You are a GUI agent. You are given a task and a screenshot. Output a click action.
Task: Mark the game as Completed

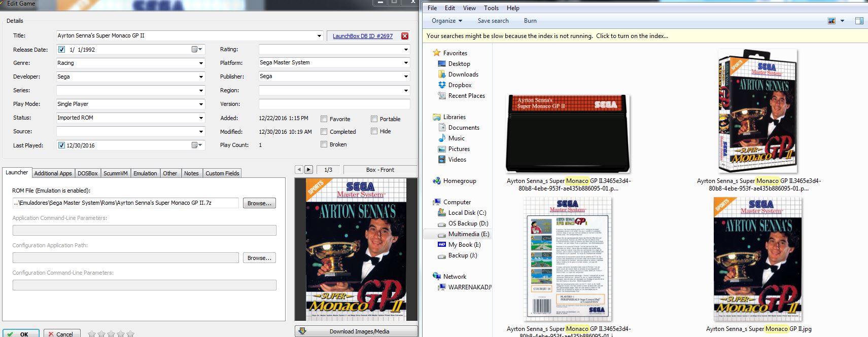click(x=324, y=132)
